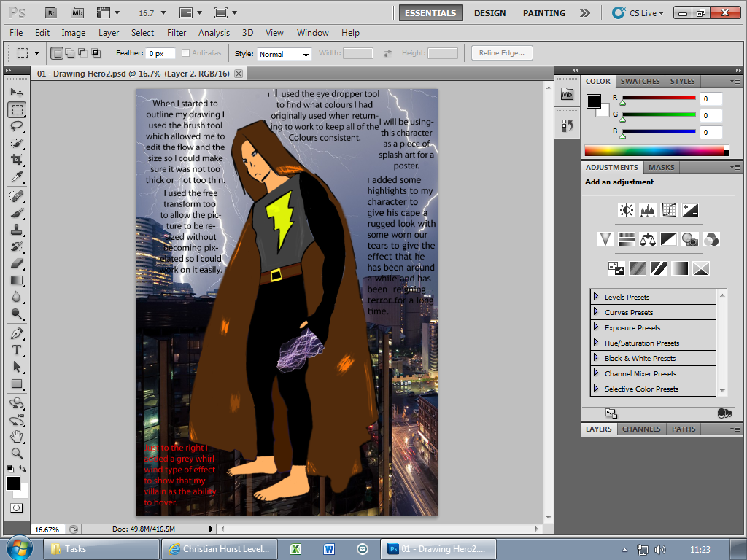Open Mini Bridge from application bar
The width and height of the screenshot is (747, 560).
tap(77, 13)
